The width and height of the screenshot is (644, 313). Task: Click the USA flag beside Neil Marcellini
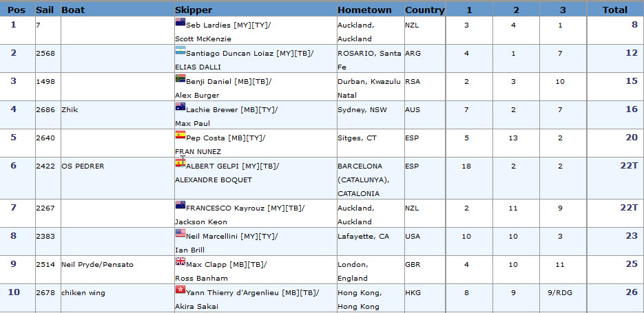point(180,233)
